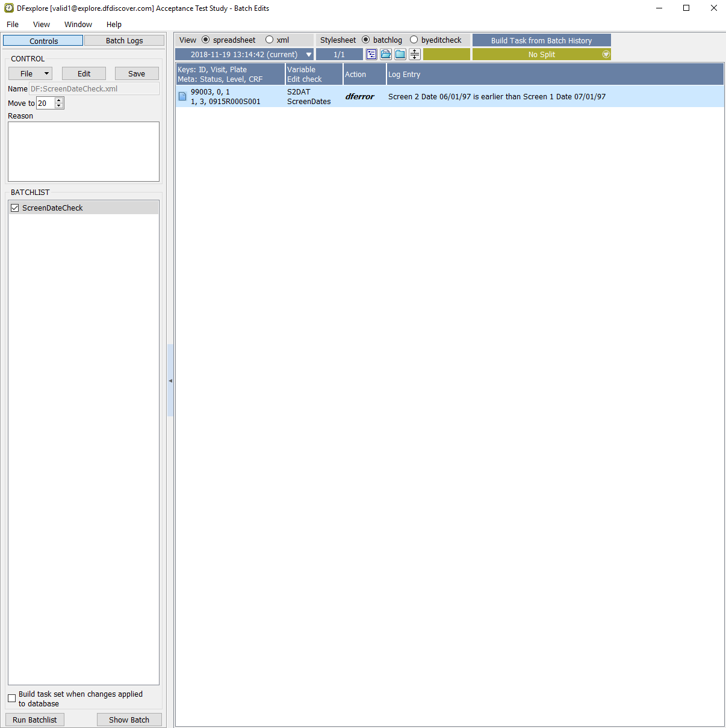Enable build task set when changes applied
Viewport: 726px width, 728px height.
click(12, 698)
